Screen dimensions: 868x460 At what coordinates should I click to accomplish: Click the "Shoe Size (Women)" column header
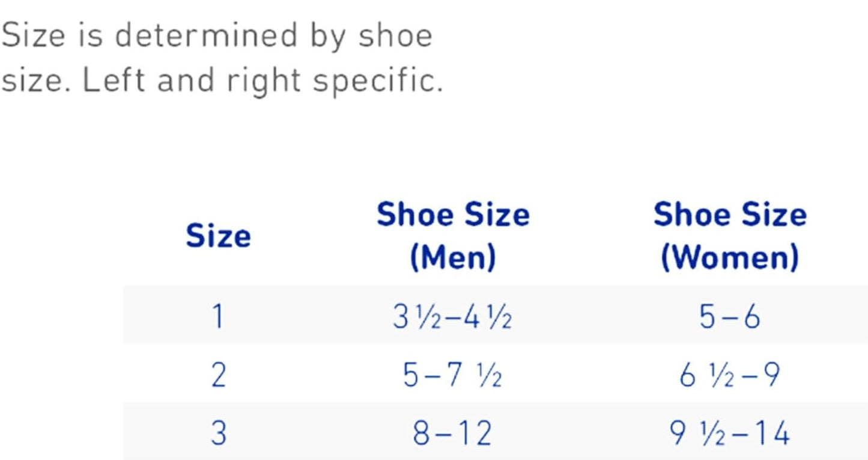pyautogui.click(x=730, y=236)
